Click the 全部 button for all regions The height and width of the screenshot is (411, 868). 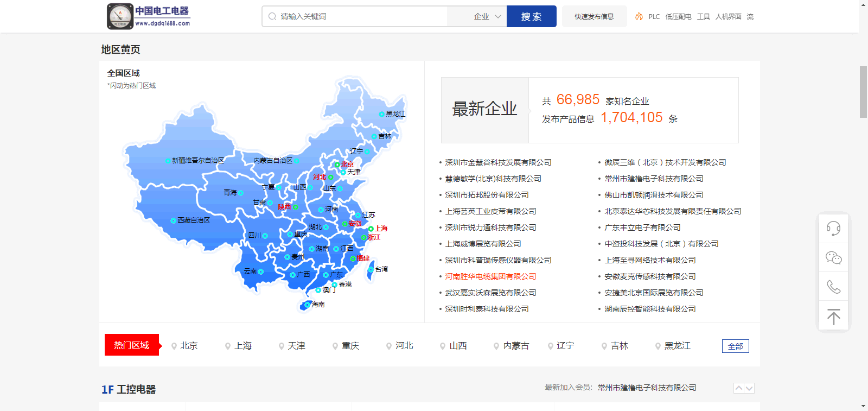(735, 346)
